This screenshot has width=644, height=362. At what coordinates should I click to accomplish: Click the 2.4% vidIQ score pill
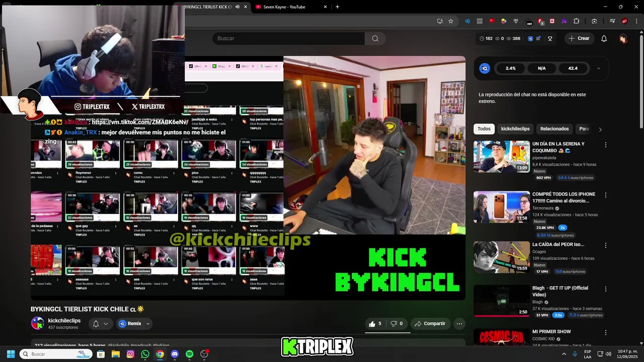coord(511,68)
